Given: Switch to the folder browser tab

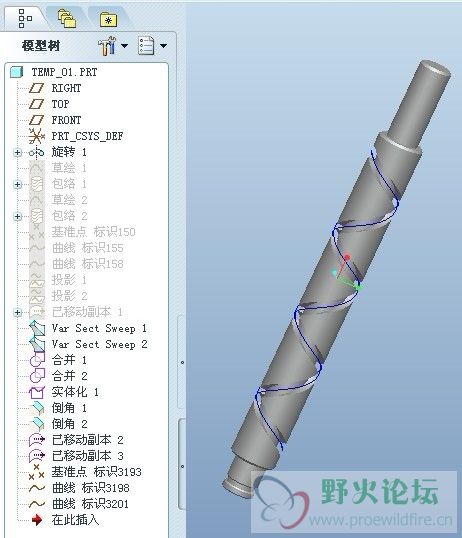Looking at the screenshot, I should 67,18.
